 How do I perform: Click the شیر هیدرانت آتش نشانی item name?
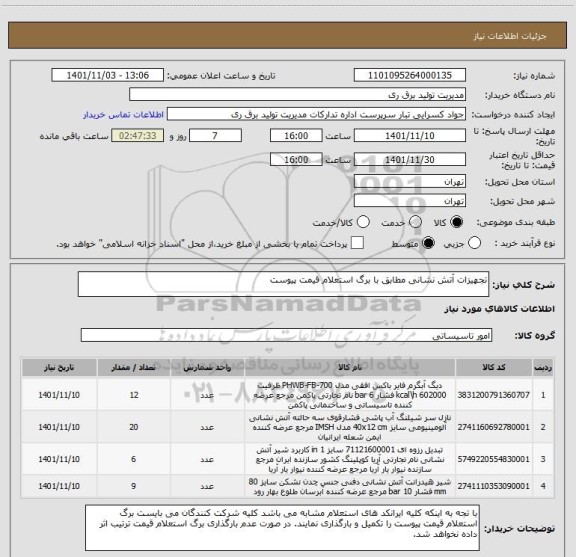350,486
